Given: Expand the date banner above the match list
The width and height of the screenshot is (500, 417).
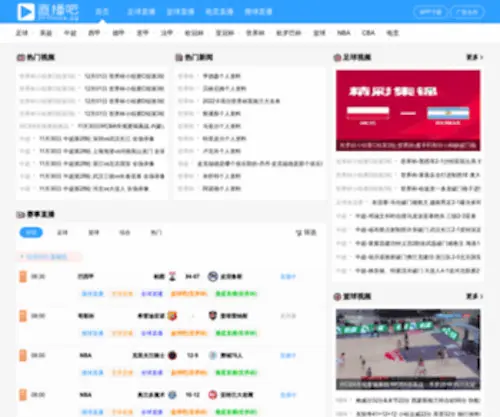Looking at the screenshot, I should point(49,256).
